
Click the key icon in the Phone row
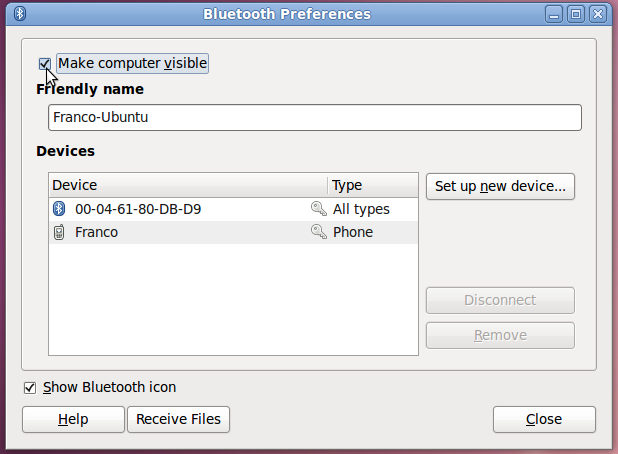coord(319,232)
